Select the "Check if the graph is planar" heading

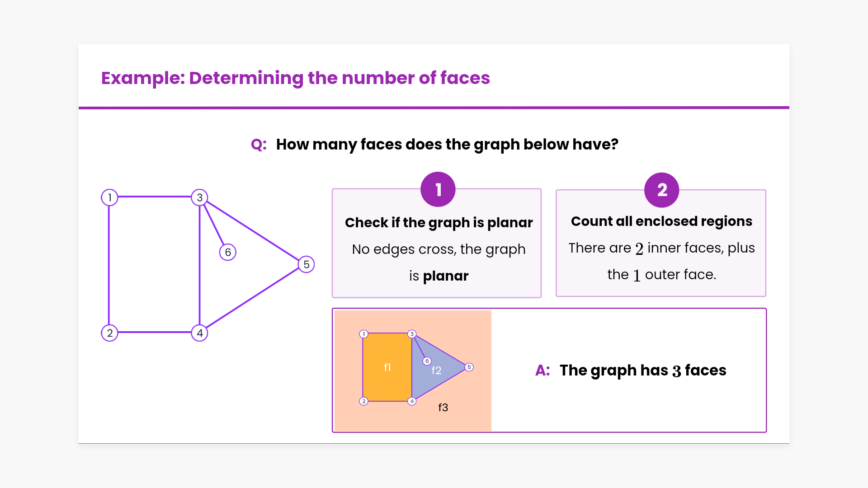pos(439,222)
